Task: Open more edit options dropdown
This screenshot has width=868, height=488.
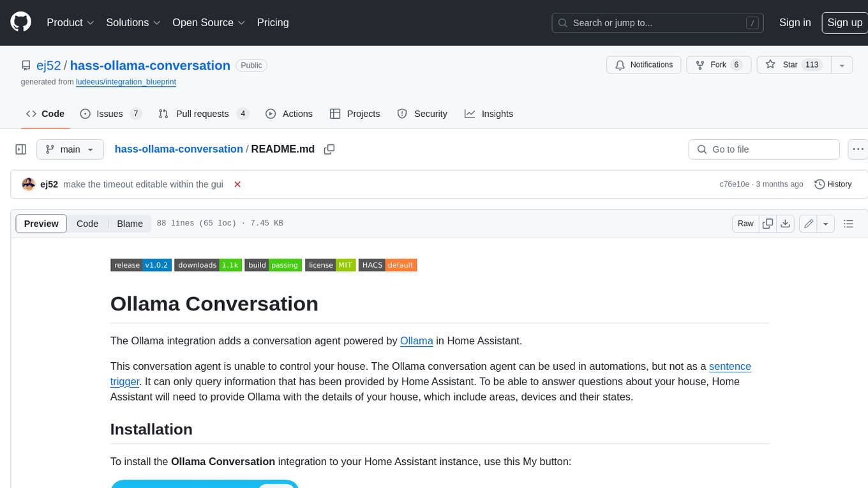Action: point(826,224)
